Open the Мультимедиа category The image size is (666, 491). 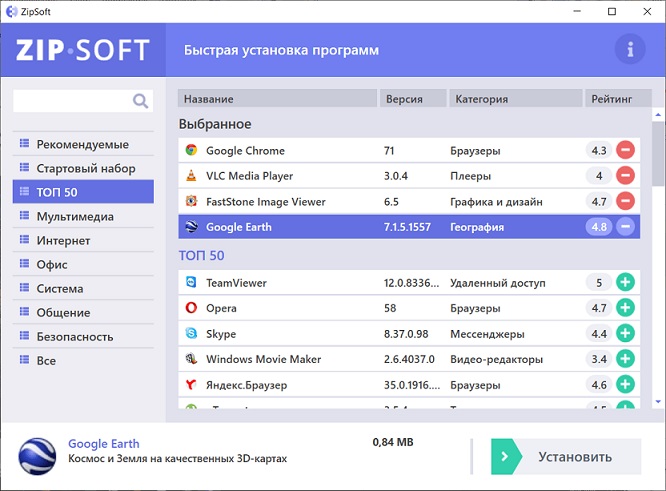[83, 216]
